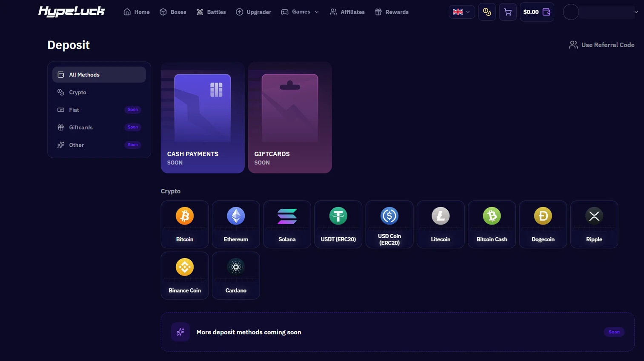Image resolution: width=644 pixels, height=361 pixels.
Task: Select the USD Coin (ERC20) option
Action: (389, 225)
